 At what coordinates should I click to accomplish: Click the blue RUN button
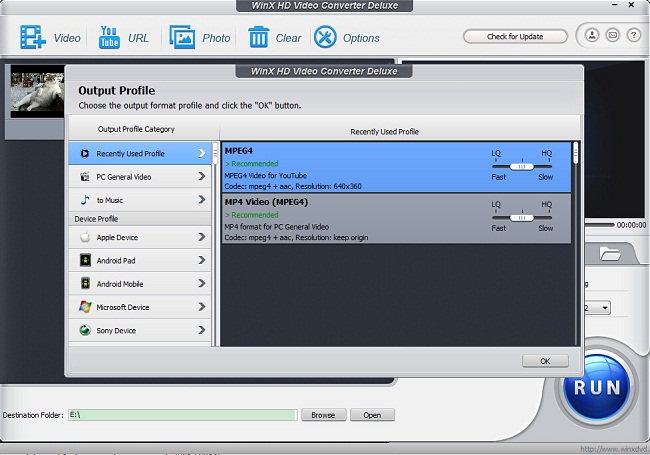(597, 387)
